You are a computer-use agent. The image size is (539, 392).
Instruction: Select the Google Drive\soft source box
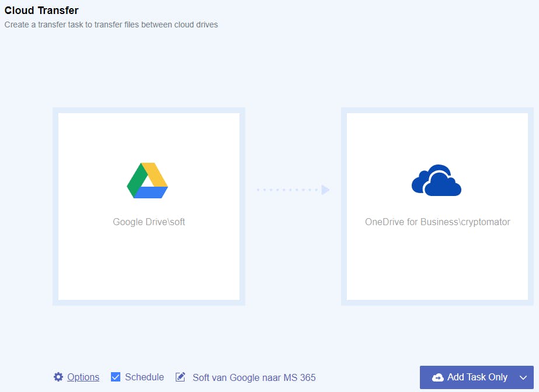point(149,206)
